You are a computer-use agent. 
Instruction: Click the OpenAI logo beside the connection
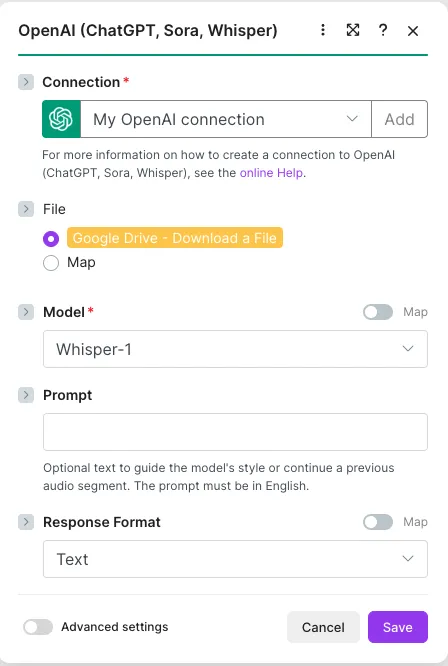(61, 119)
